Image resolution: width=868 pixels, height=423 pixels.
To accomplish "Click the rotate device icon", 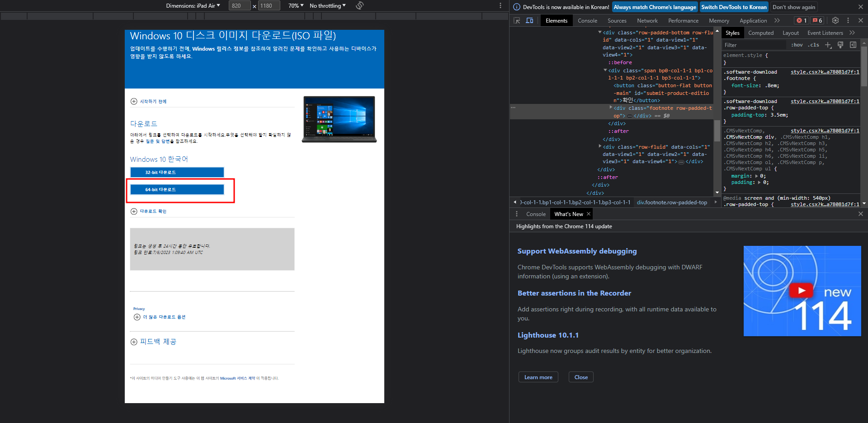I will click(x=360, y=6).
